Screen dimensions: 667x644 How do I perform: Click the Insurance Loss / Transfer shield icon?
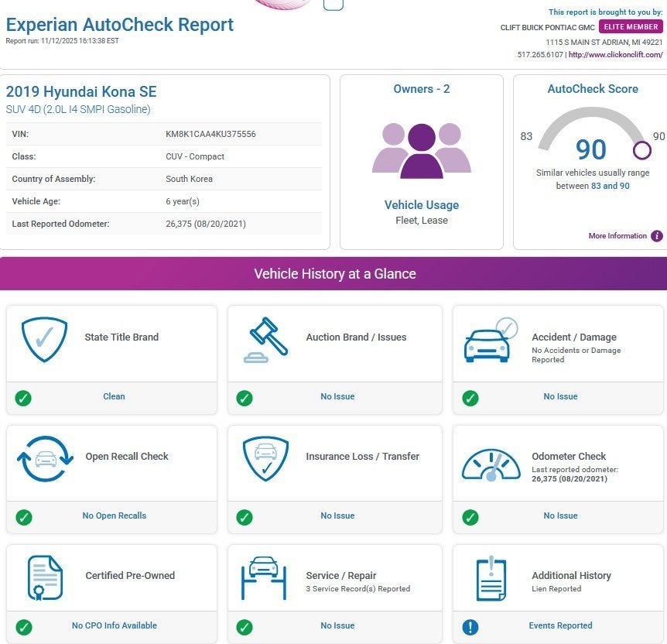tap(266, 458)
